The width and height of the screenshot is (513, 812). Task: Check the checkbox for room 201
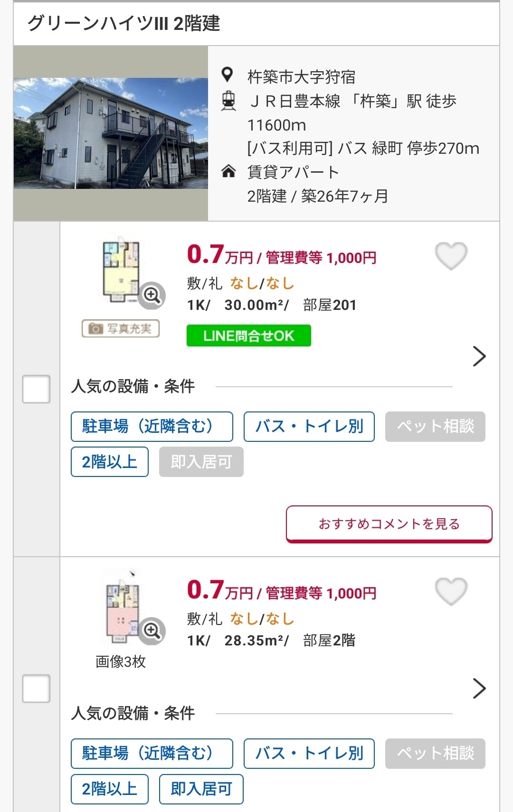[x=36, y=389]
